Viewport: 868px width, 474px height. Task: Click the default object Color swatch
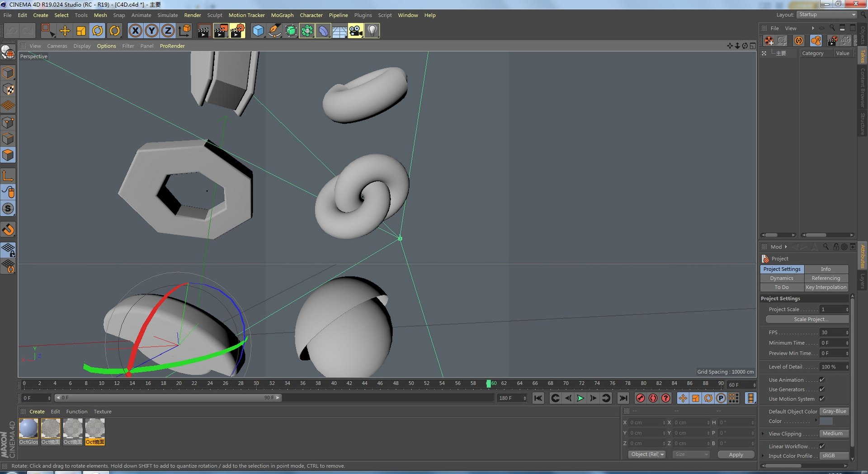(826, 421)
